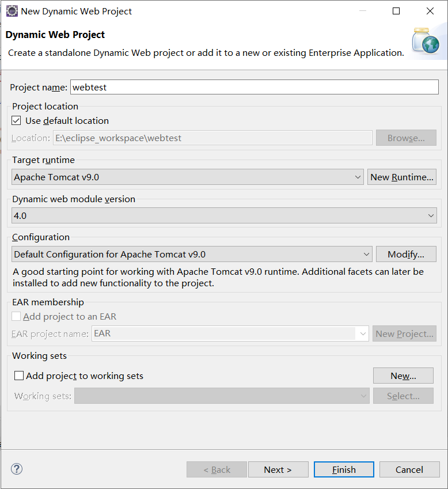Click Finish to create the project
Screen dimensions: 448x489
[x=344, y=469]
